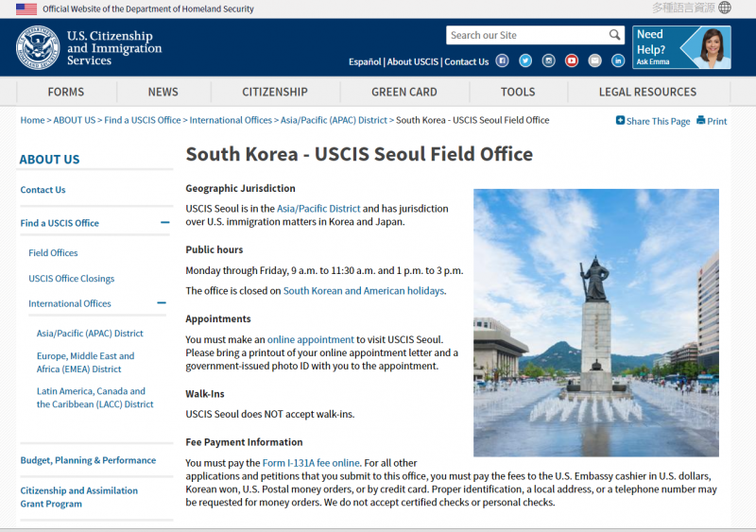Image resolution: width=756 pixels, height=532 pixels.
Task: Open South Korean and American holidays link
Action: 364,291
